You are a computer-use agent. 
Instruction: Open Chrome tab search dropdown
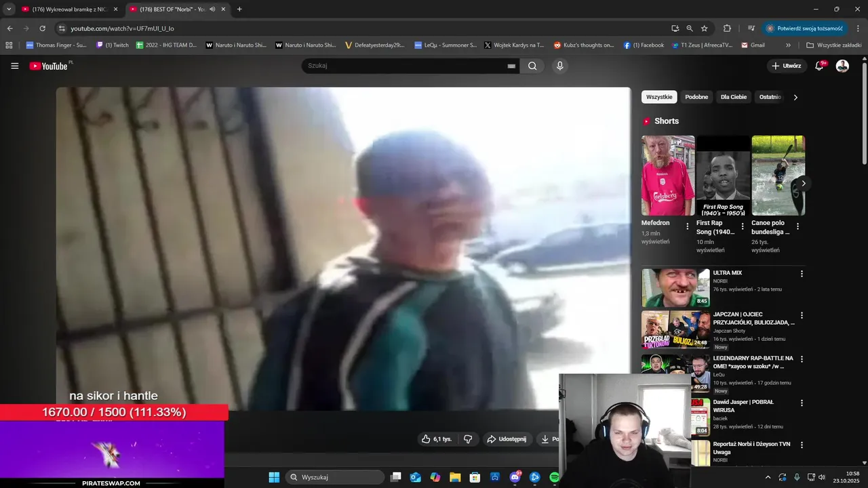[x=9, y=9]
